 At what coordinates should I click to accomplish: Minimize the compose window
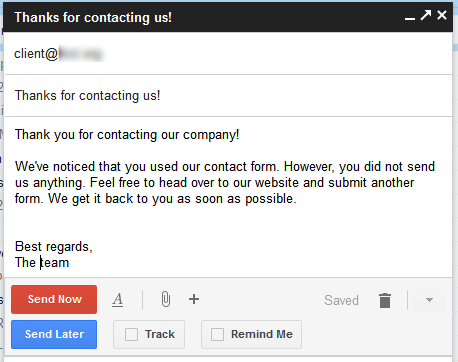pos(410,19)
